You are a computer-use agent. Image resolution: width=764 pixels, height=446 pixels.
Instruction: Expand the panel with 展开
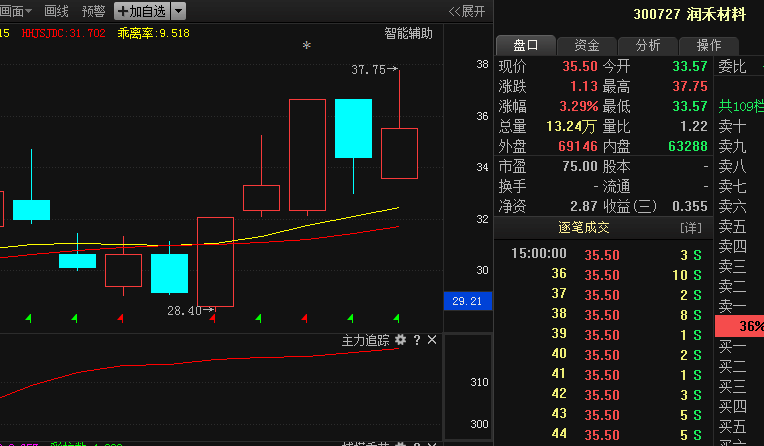(x=467, y=11)
